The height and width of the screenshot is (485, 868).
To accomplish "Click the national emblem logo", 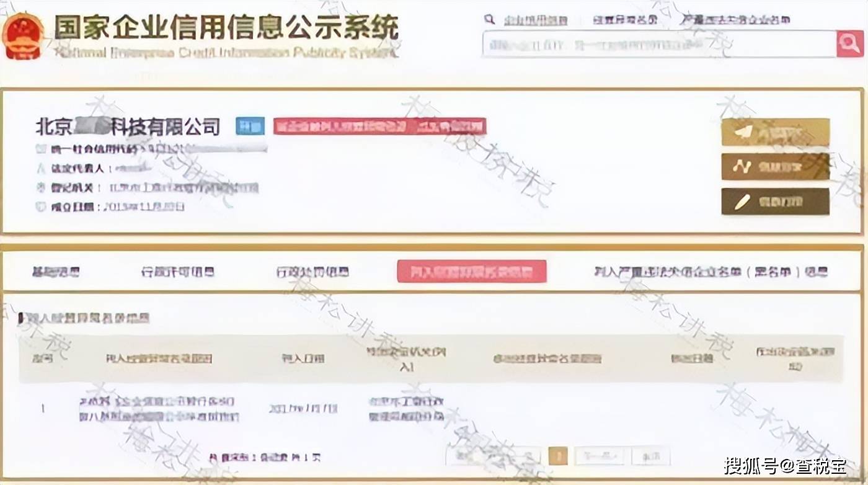I will click(x=24, y=36).
